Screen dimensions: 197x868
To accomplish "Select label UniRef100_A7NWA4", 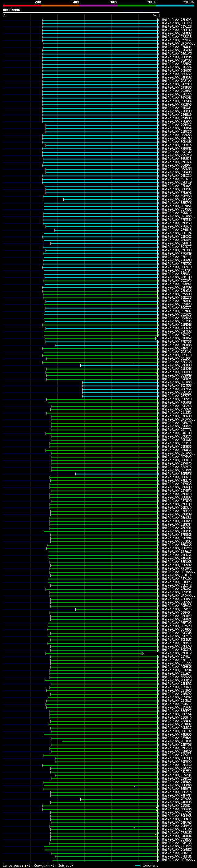I will tap(177, 47).
